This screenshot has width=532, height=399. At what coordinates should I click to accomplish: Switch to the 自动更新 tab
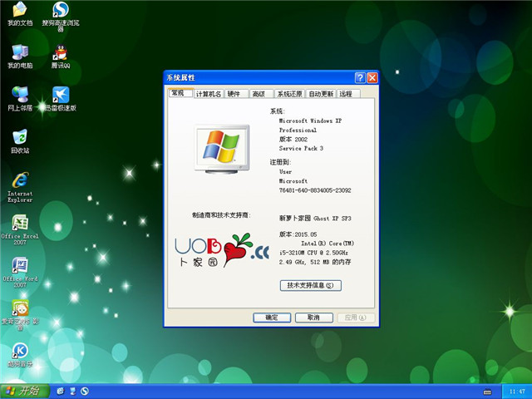tap(321, 94)
